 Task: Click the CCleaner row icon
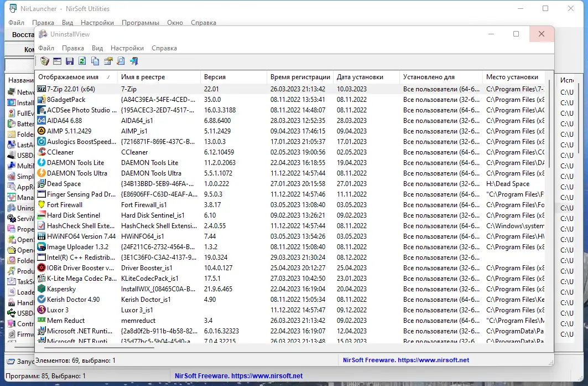[41, 152]
